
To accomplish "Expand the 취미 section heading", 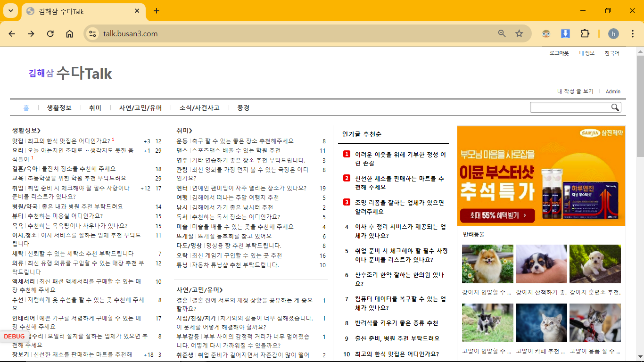I will pos(184,131).
